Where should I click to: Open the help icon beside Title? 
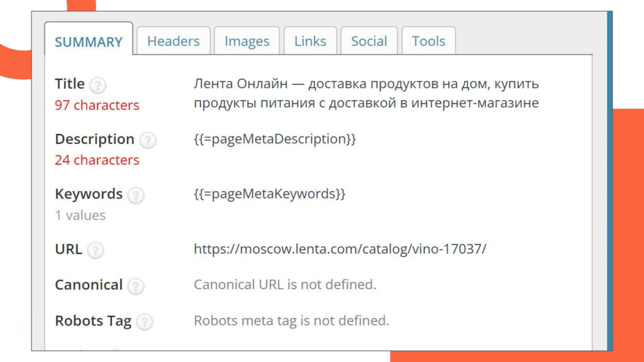tap(97, 85)
